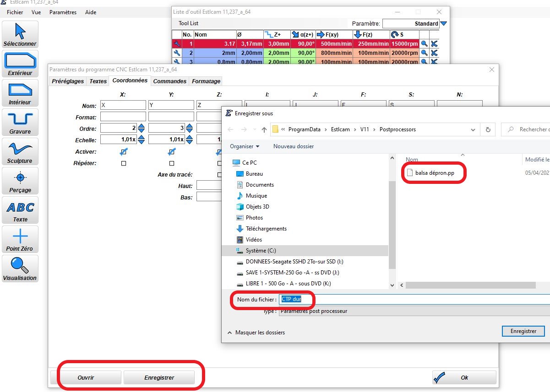Select the Sculpture carving tool
This screenshot has height=392, width=550.
click(x=20, y=151)
